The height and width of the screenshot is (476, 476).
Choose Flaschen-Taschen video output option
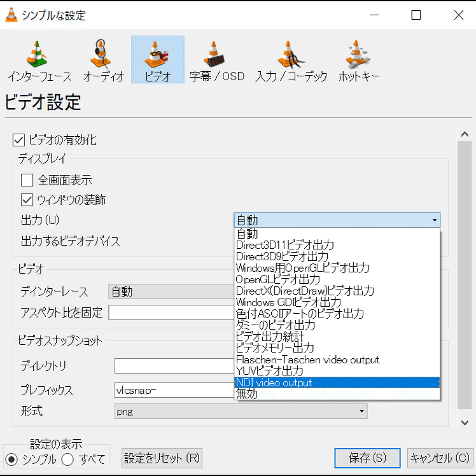(x=337, y=360)
